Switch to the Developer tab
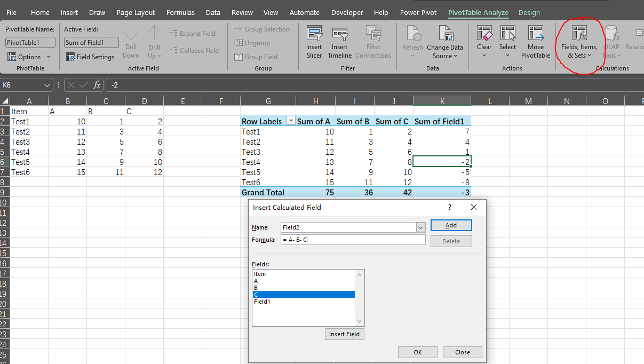Viewport: 644px width, 364px height. (x=347, y=12)
